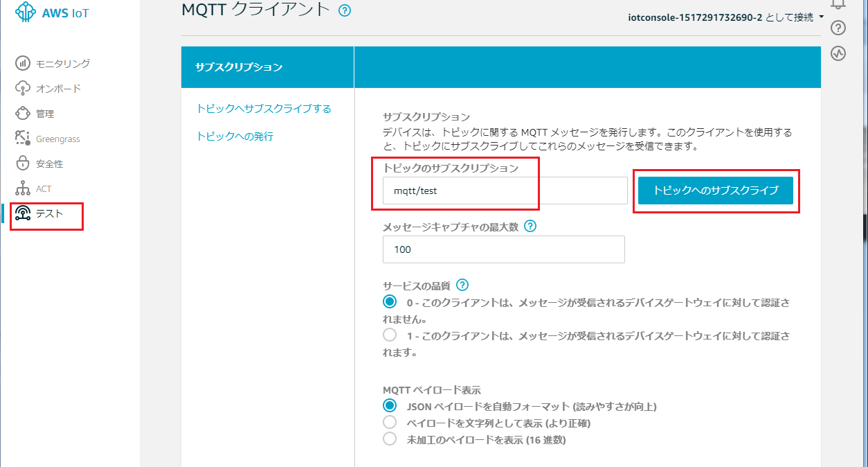Click help icon next to メッセージキャプチャの最大数

click(530, 227)
